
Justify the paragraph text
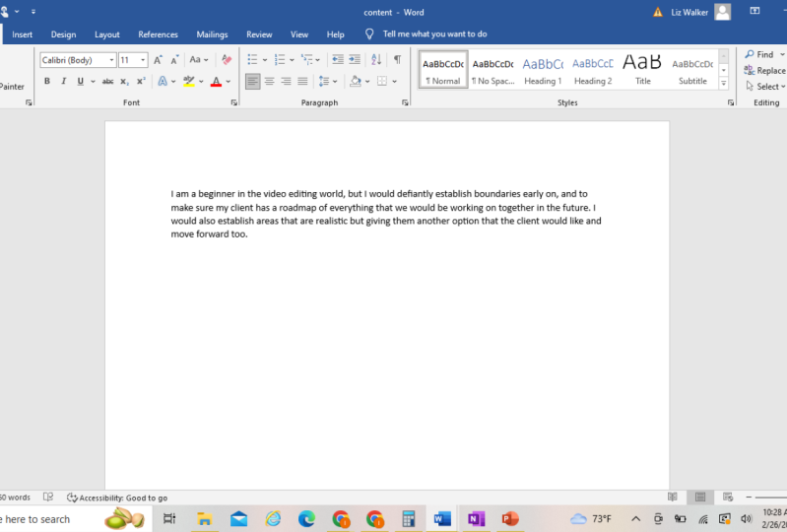[302, 81]
